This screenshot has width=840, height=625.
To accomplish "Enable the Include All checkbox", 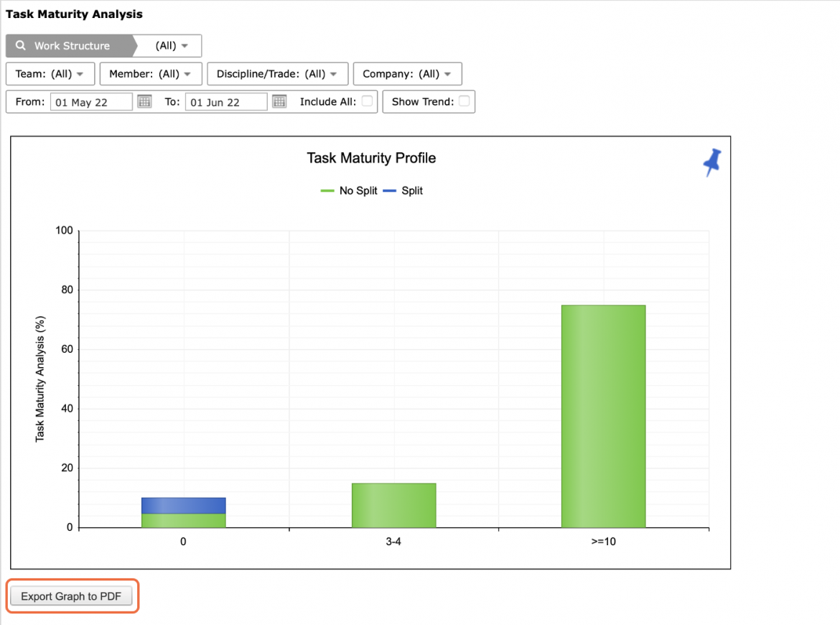I will click(367, 101).
